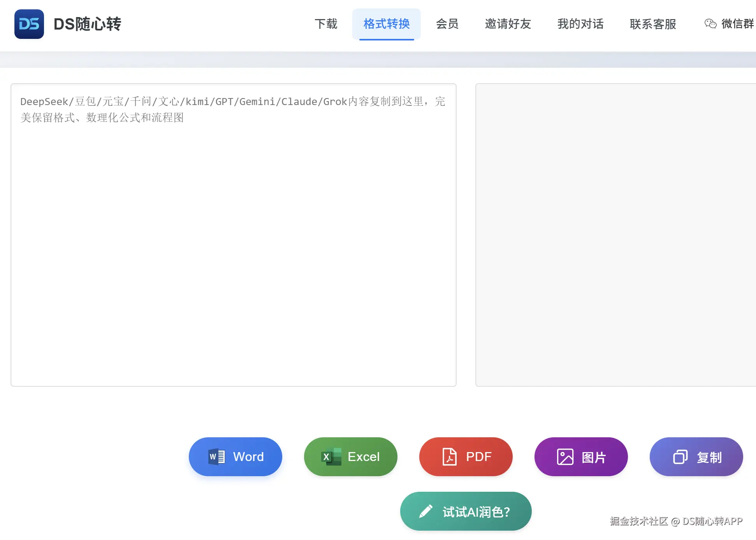Click the copy duplicate icon
The width and height of the screenshot is (756, 540).
680,457
